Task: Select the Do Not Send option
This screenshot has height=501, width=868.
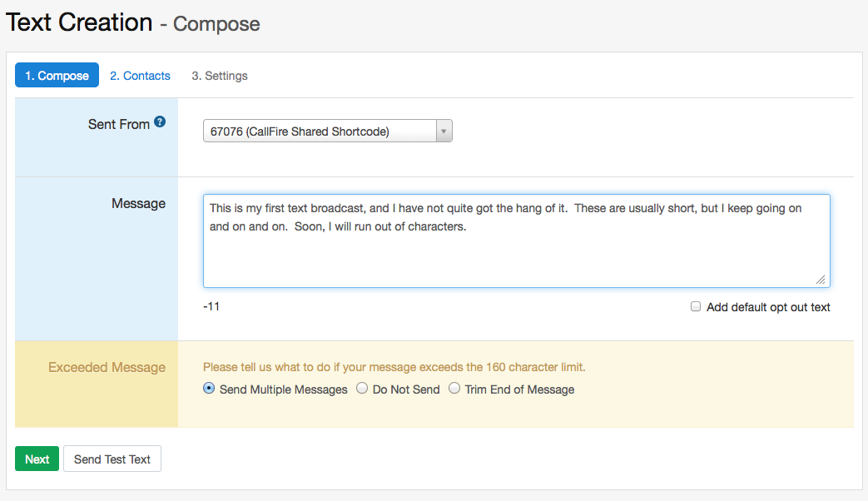Action: (x=362, y=388)
